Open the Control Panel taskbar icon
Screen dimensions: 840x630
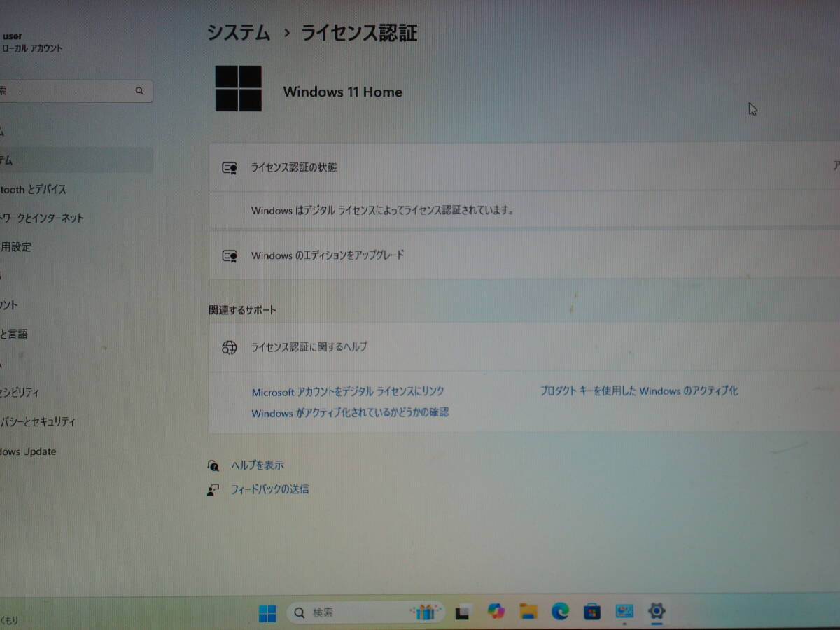[624, 611]
